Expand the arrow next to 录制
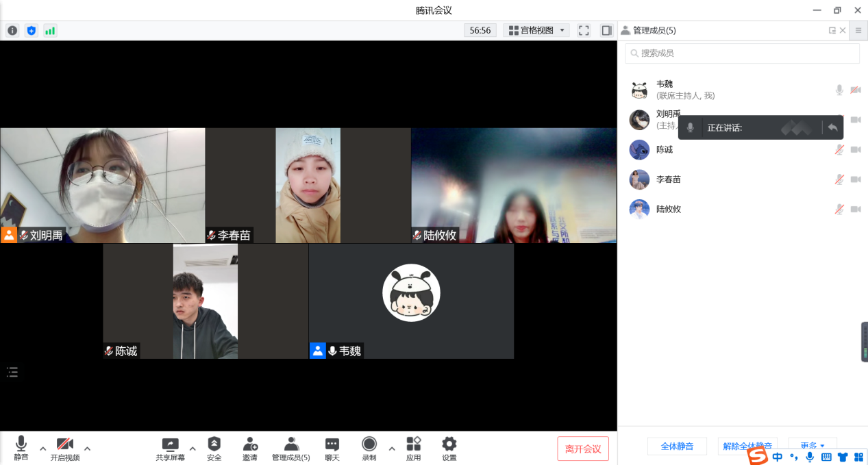 coord(392,449)
